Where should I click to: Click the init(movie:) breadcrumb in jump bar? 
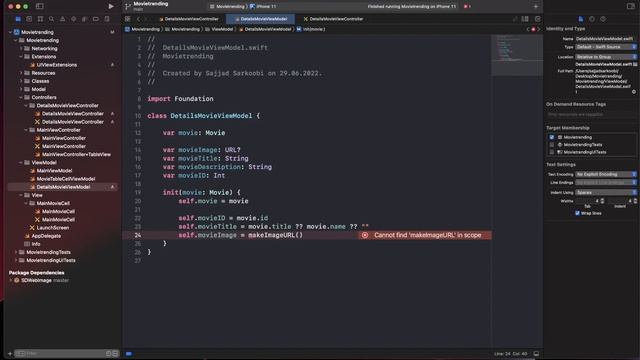tap(311, 29)
